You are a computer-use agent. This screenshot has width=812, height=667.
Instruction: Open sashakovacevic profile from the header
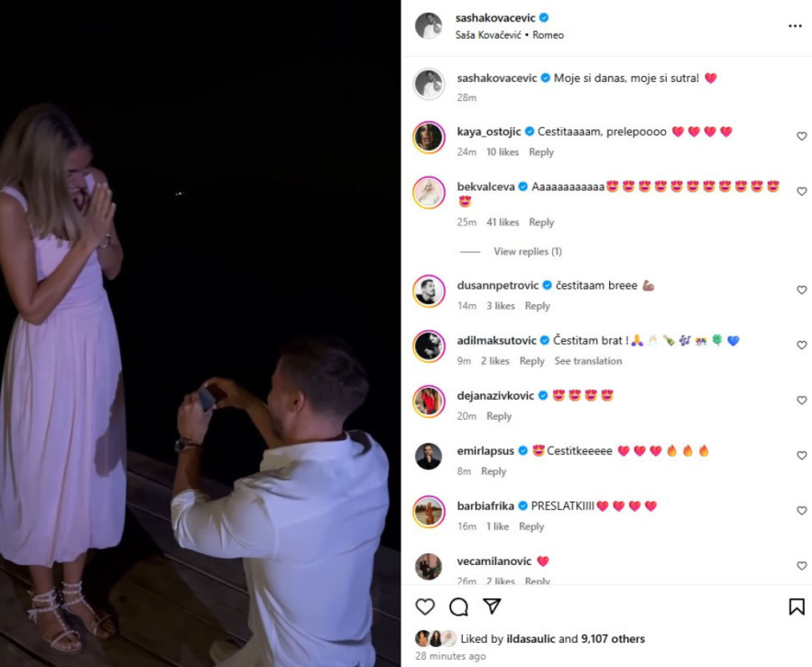(x=495, y=18)
